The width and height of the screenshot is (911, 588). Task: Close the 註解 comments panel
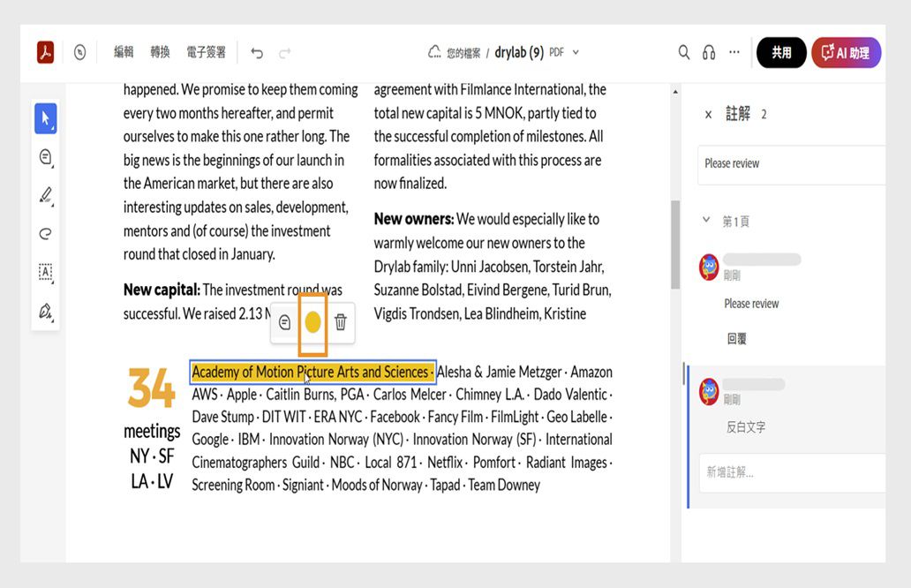[x=708, y=115]
